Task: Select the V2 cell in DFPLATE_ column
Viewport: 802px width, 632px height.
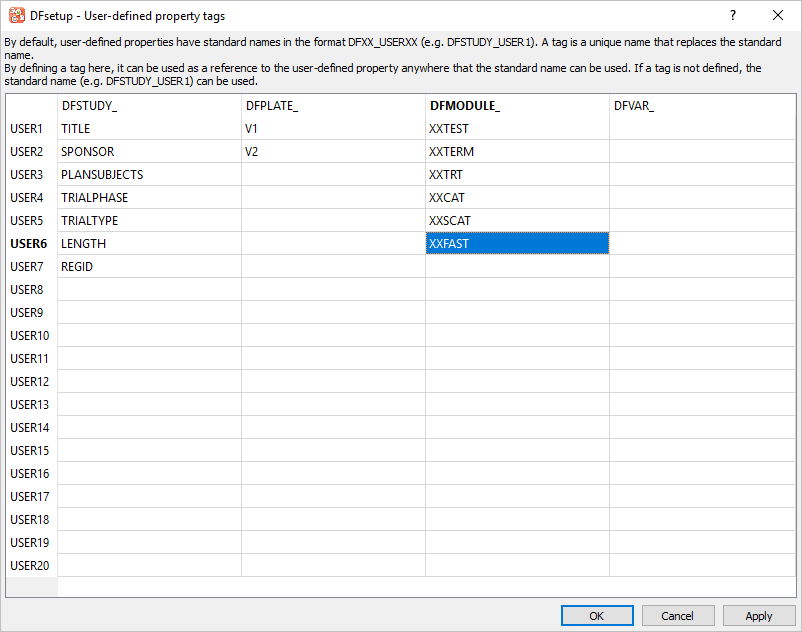Action: point(333,152)
